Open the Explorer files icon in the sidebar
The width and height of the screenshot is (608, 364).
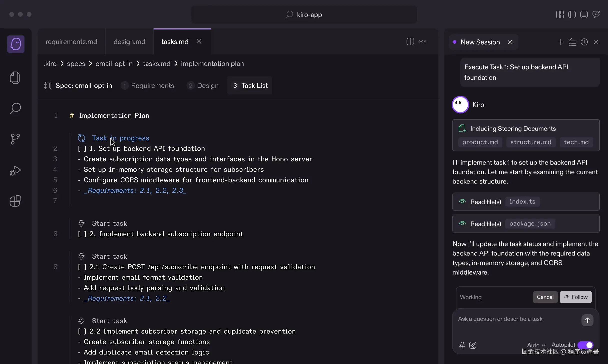(15, 78)
